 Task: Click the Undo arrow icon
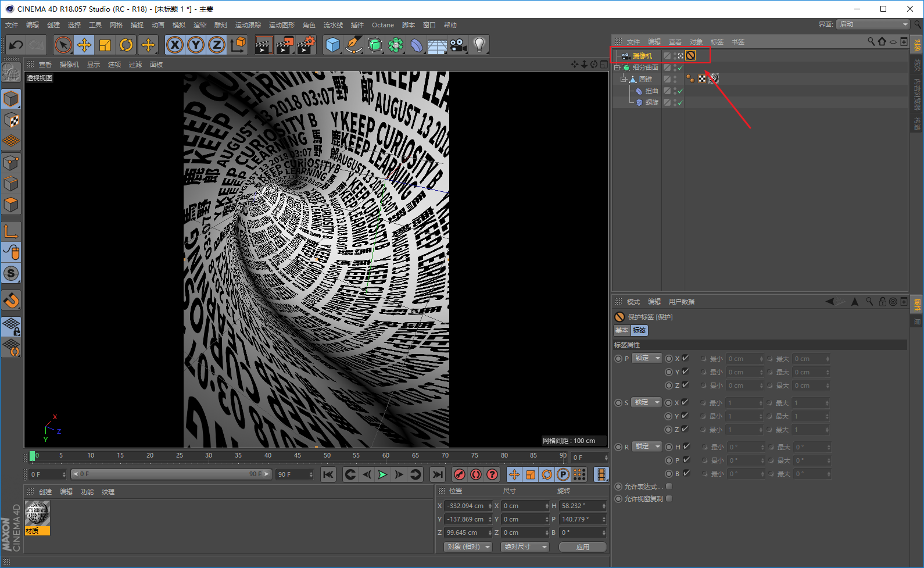(16, 45)
